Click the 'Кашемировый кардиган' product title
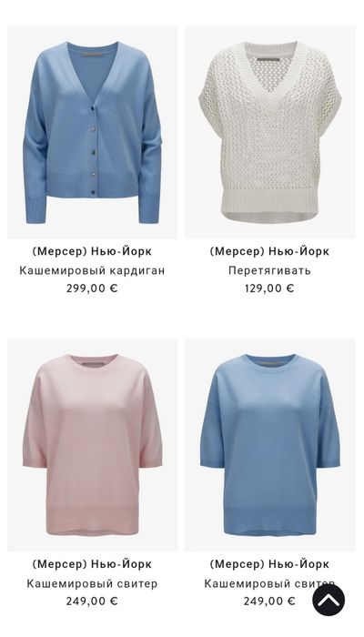The height and width of the screenshot is (637, 364). coord(92,270)
